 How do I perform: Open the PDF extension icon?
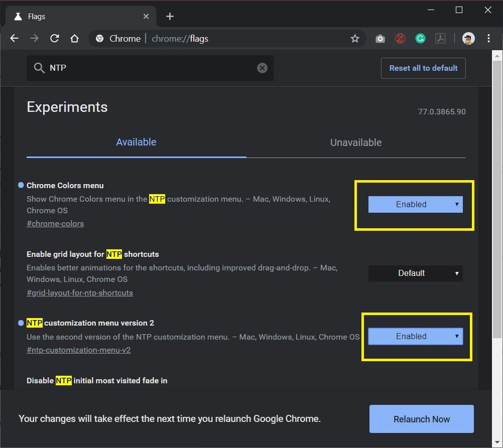[x=440, y=39]
